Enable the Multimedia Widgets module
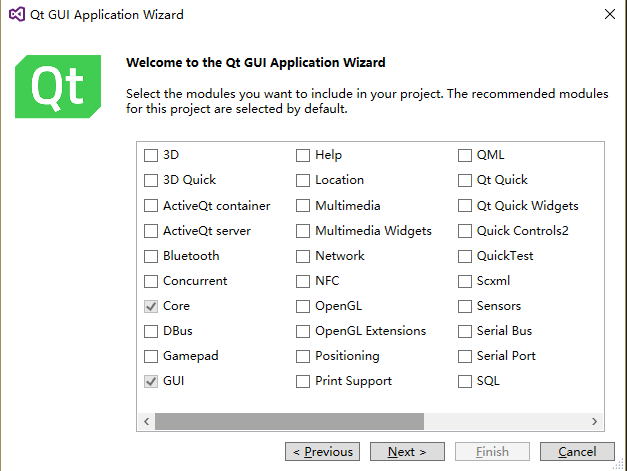Screen dimensions: 627x471 point(303,231)
